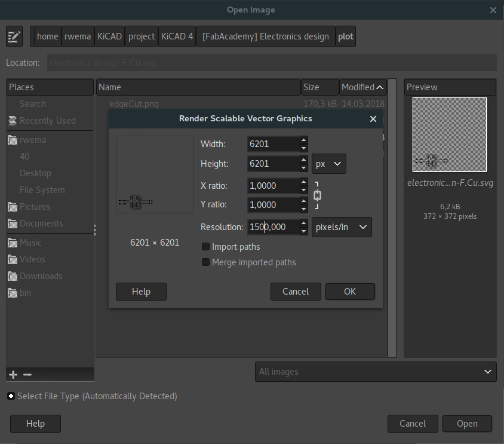The height and width of the screenshot is (444, 504).
Task: Add a bookmark with the plus icon
Action: click(13, 375)
